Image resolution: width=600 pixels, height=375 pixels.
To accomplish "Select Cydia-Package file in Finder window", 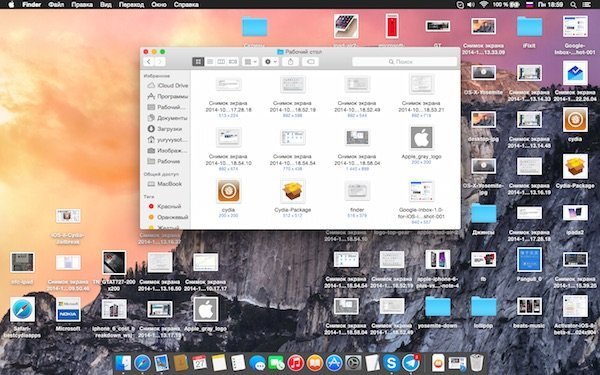I will pos(293,191).
